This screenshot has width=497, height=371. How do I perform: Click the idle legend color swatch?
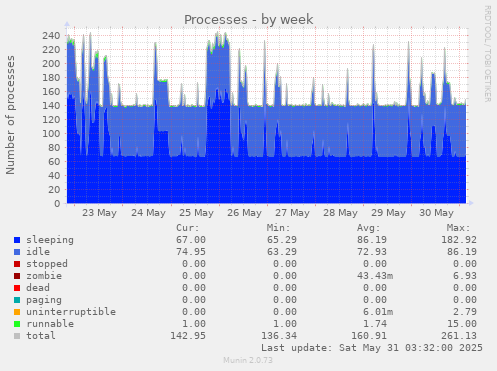click(17, 252)
